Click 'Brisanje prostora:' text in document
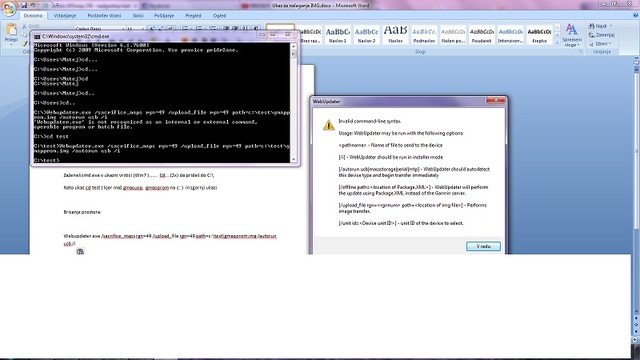The image size is (640, 360). pyautogui.click(x=82, y=212)
